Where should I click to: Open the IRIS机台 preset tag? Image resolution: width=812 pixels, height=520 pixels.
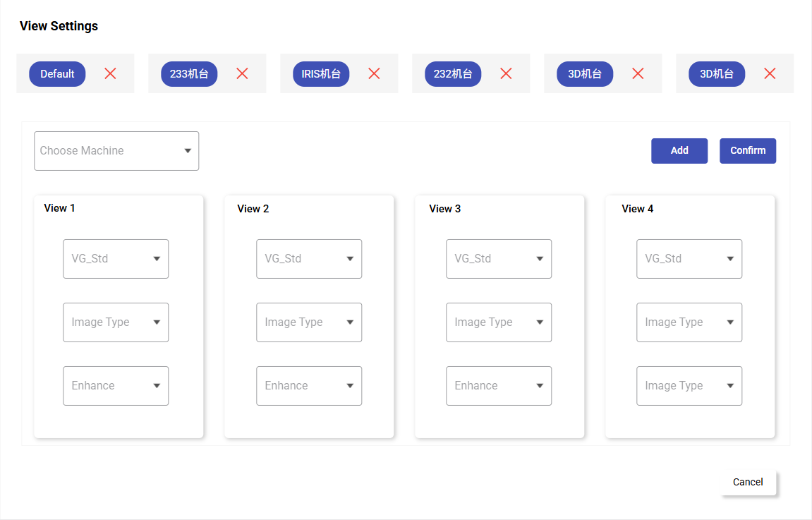(x=321, y=74)
